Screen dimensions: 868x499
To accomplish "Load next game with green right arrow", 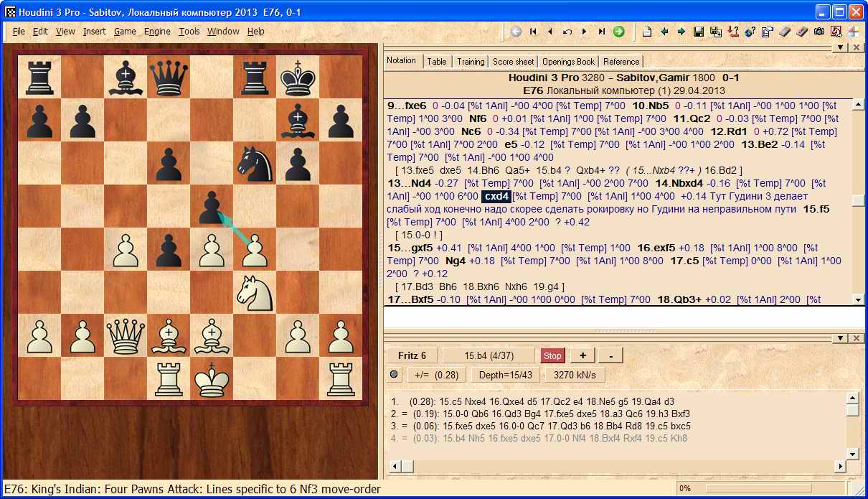I will click(x=681, y=32).
